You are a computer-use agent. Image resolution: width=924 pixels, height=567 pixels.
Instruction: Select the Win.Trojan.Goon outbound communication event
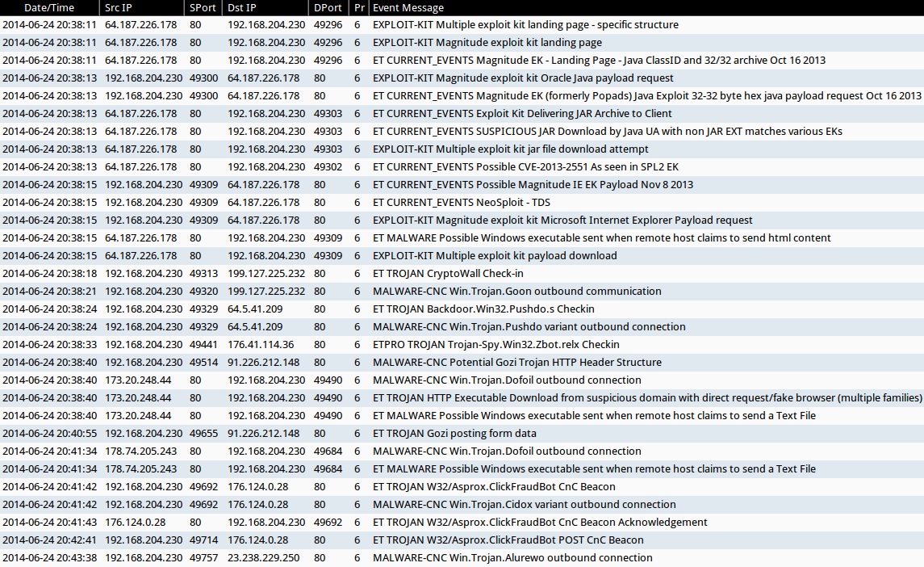[x=516, y=292]
